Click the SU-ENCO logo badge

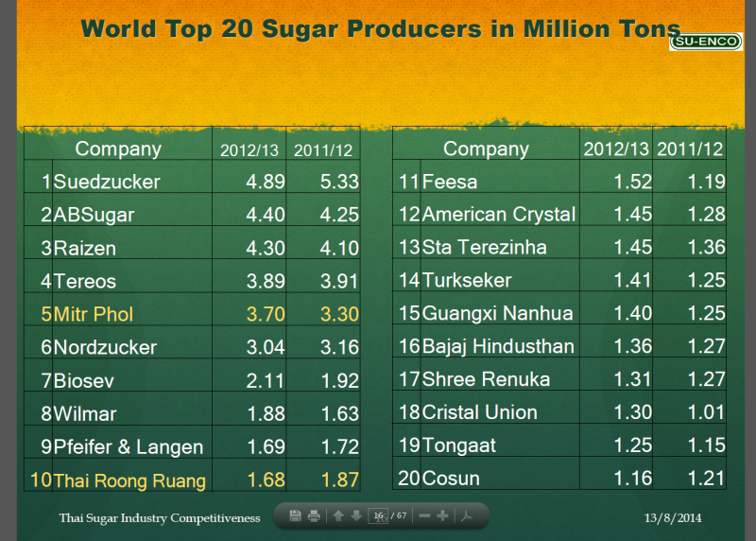(706, 42)
